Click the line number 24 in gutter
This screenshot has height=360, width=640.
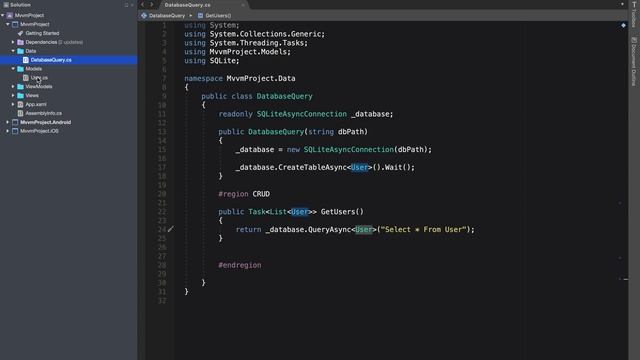click(x=162, y=229)
